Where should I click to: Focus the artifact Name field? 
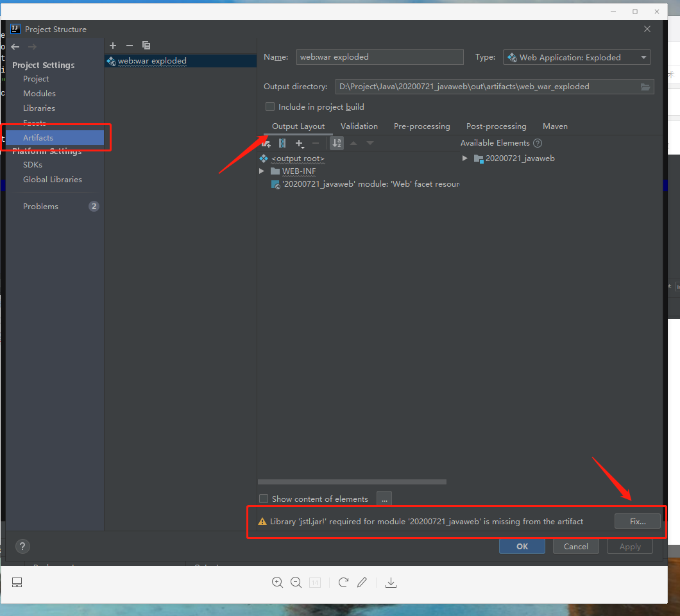point(380,57)
